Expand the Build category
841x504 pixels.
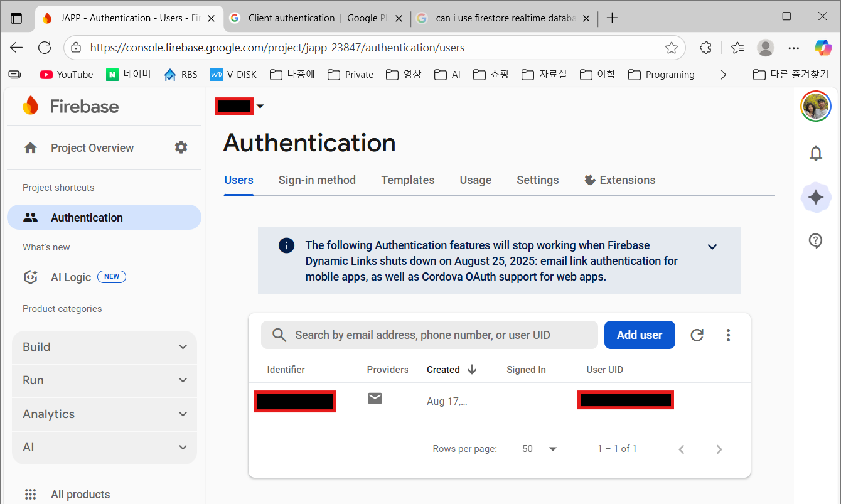[x=104, y=347]
